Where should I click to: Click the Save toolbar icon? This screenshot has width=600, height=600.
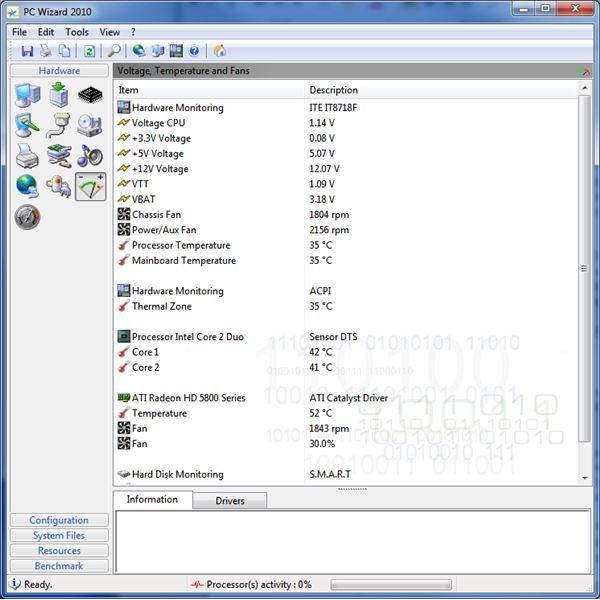[27, 51]
